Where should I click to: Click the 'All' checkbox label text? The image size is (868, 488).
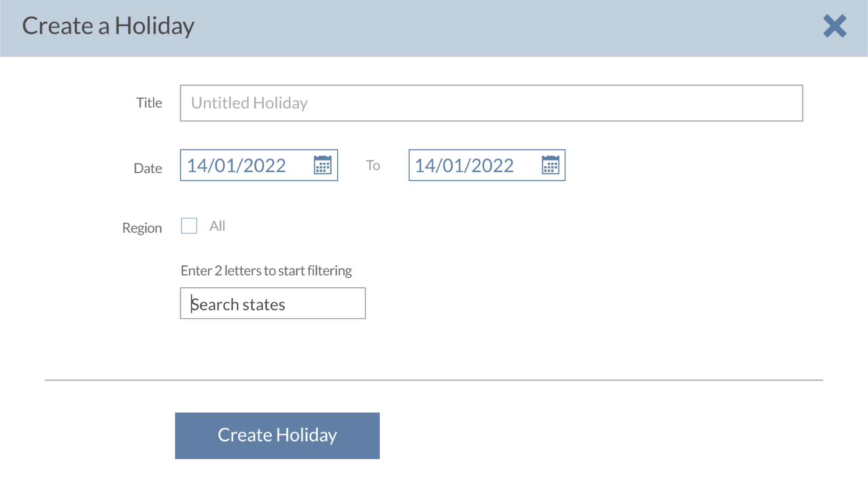tap(217, 226)
